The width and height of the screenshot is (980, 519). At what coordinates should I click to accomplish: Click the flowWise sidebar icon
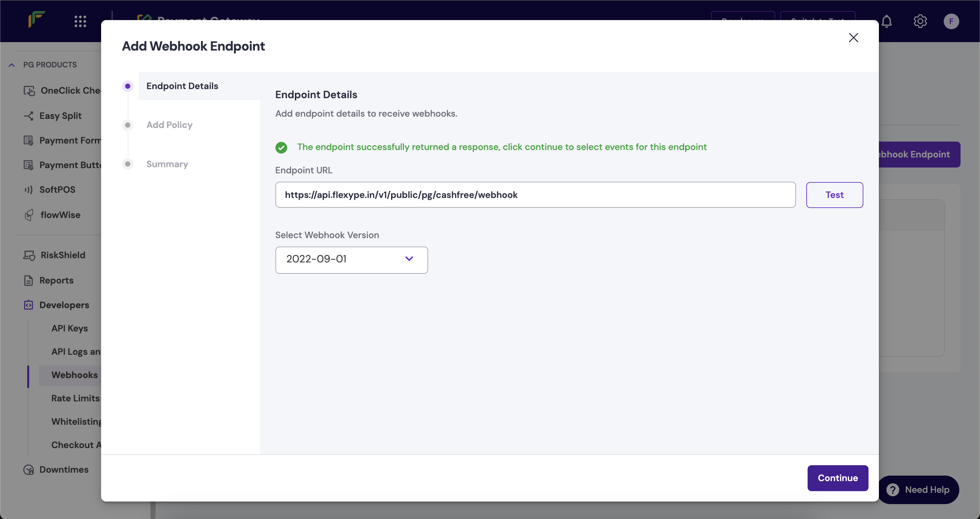pyautogui.click(x=29, y=215)
